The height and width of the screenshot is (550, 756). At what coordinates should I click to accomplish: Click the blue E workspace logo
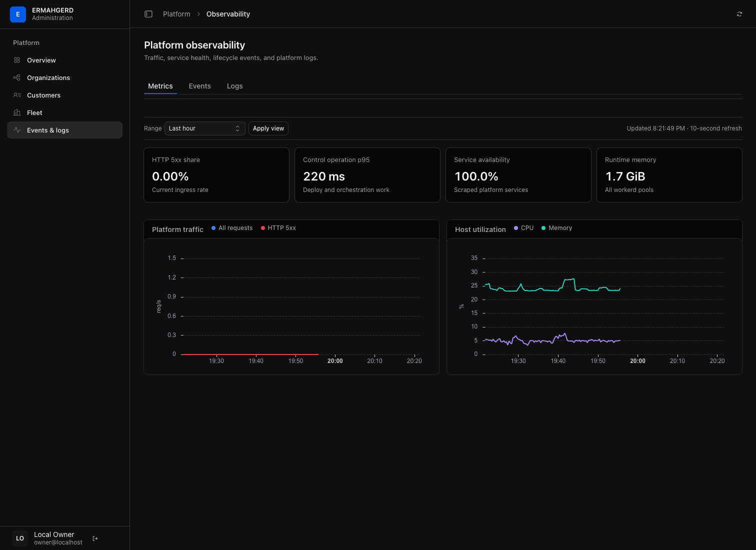[x=18, y=14]
